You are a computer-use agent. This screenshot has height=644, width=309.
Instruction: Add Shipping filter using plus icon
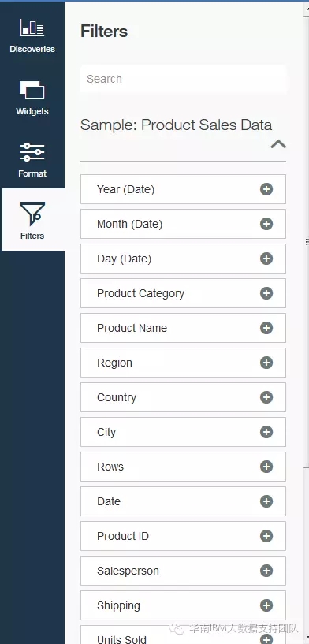tap(266, 605)
